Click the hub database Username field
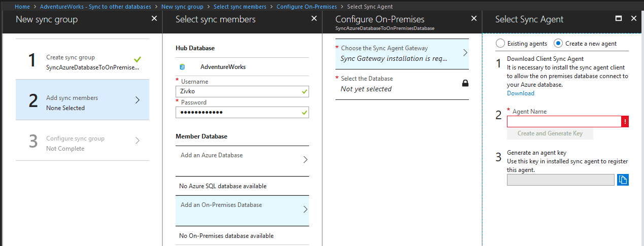 point(239,91)
